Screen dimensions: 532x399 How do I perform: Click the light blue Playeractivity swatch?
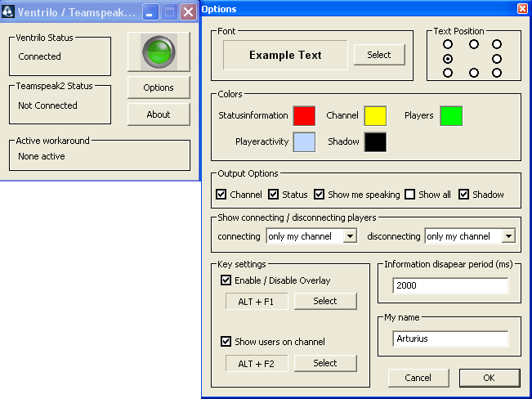pyautogui.click(x=304, y=141)
